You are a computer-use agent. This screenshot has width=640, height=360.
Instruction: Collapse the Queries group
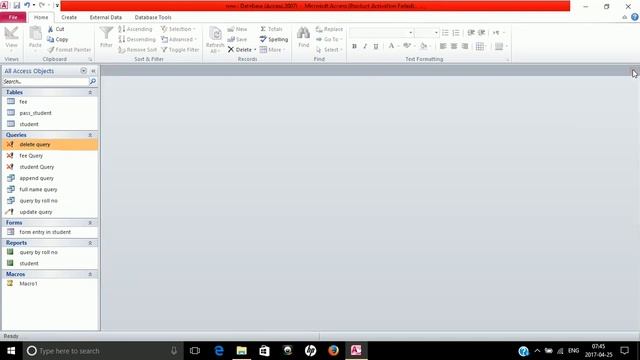click(x=90, y=135)
